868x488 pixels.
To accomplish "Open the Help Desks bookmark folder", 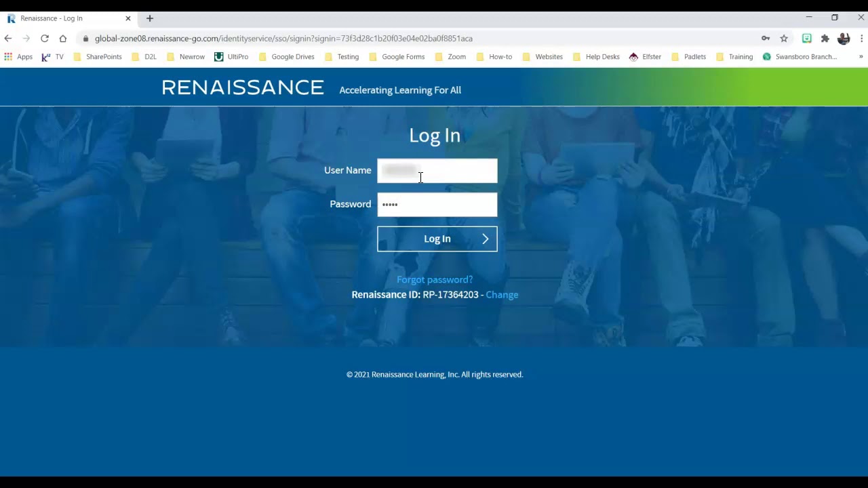I will 596,57.
